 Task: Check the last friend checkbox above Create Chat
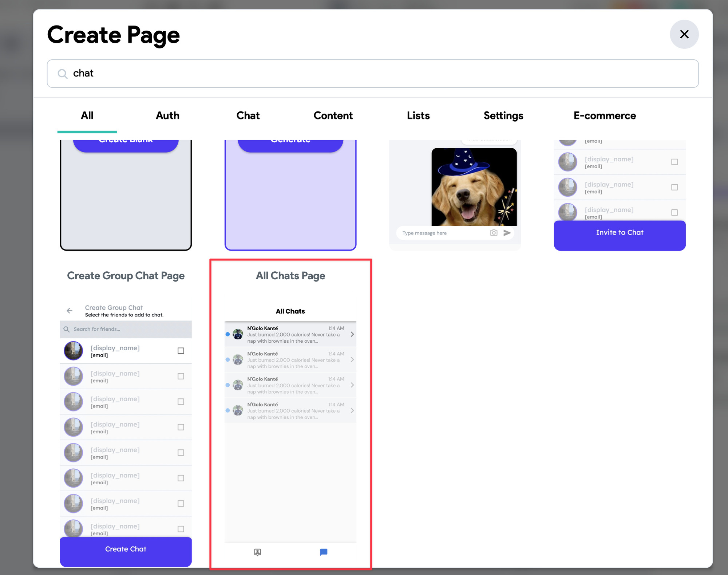pyautogui.click(x=181, y=529)
